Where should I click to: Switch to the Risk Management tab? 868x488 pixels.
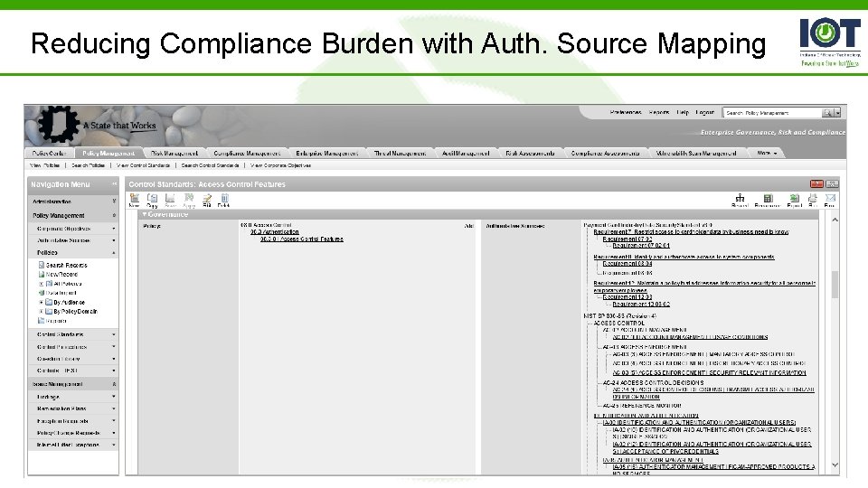point(175,154)
